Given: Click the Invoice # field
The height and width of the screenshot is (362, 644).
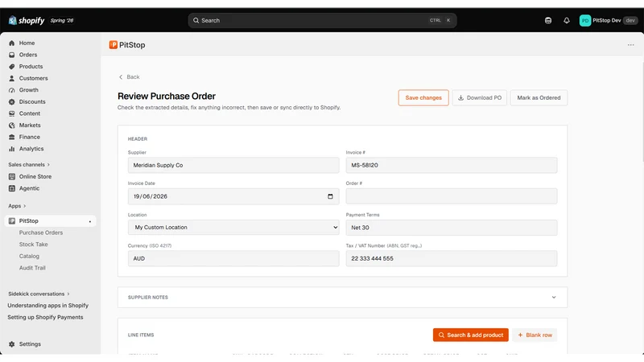Looking at the screenshot, I should (452, 165).
